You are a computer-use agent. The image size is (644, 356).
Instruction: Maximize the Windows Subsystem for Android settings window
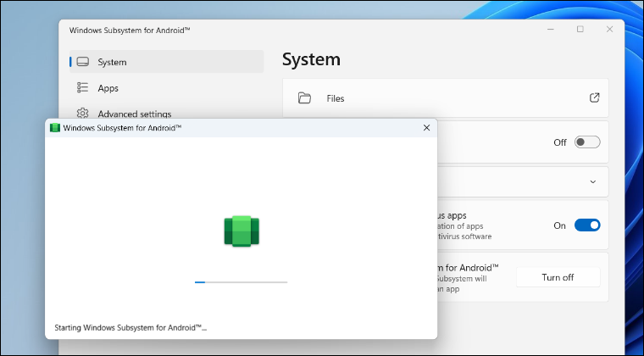coord(580,29)
